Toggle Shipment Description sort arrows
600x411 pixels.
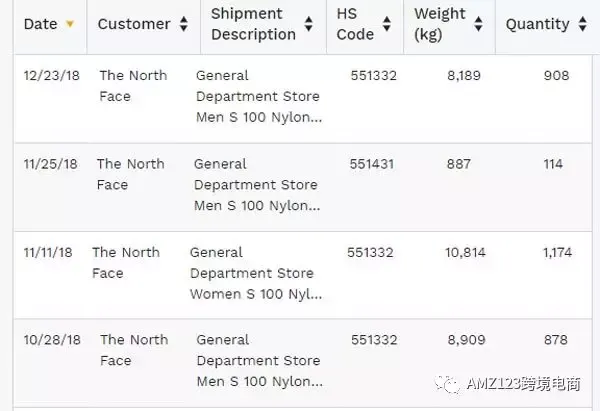pos(308,24)
